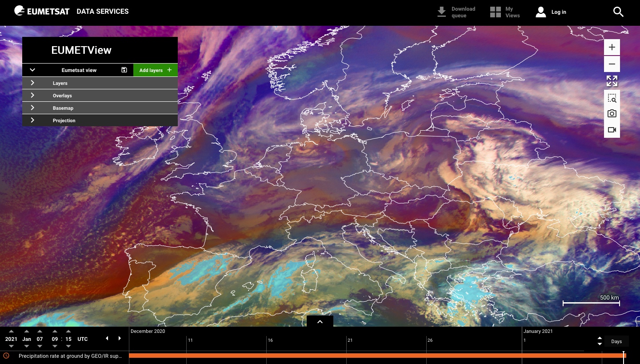The height and width of the screenshot is (364, 640).
Task: Enter fullscreen mode via the expand icon
Action: 612,81
